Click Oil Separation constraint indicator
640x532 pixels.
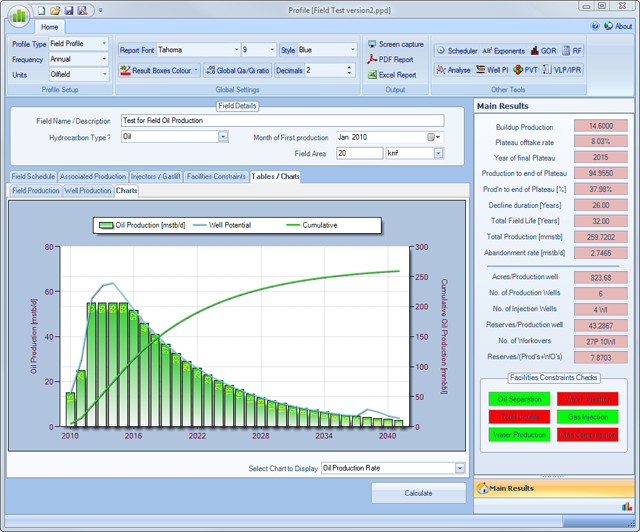pos(519,399)
